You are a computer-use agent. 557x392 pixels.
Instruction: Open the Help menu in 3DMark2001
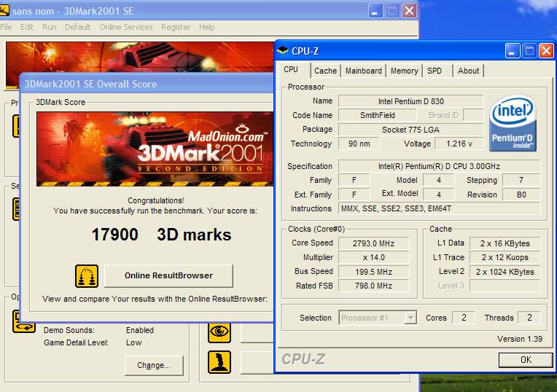(x=206, y=27)
